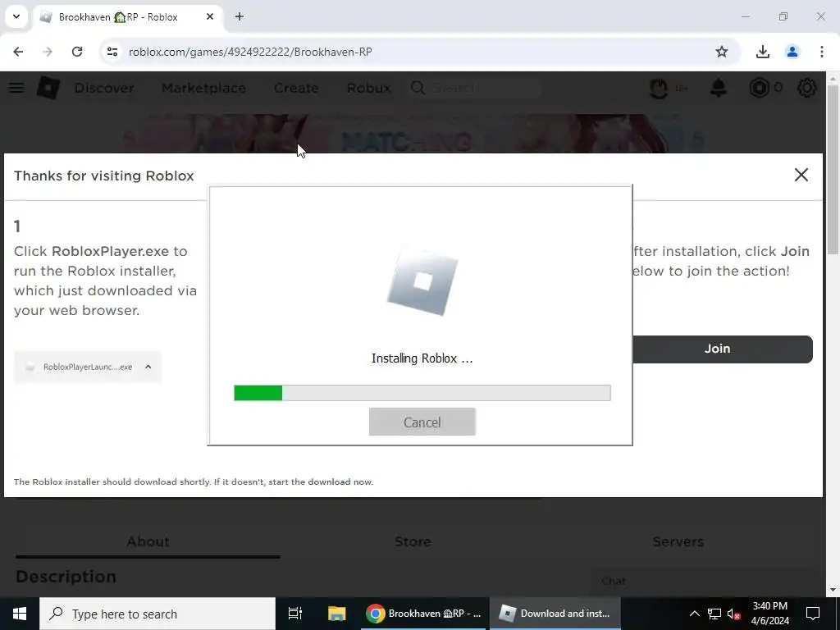Switch to Chrome Brookhaven taskbar item
840x630 pixels.
pos(424,614)
